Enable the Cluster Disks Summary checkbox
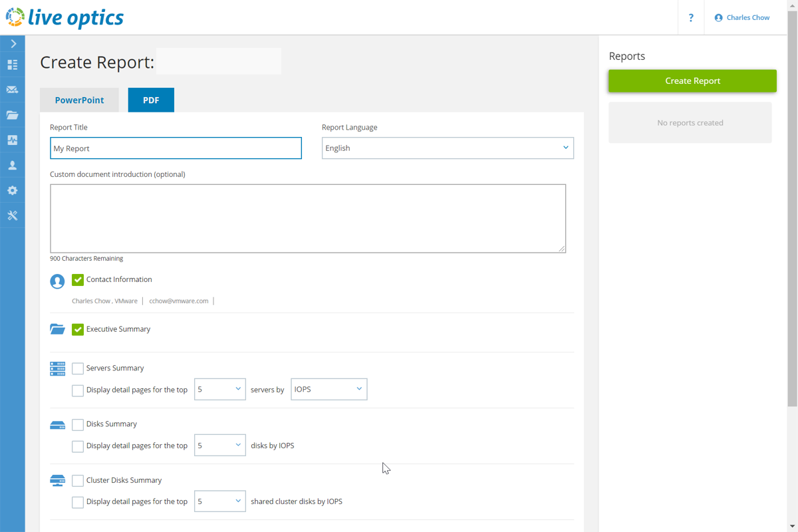Image resolution: width=798 pixels, height=532 pixels. point(78,480)
